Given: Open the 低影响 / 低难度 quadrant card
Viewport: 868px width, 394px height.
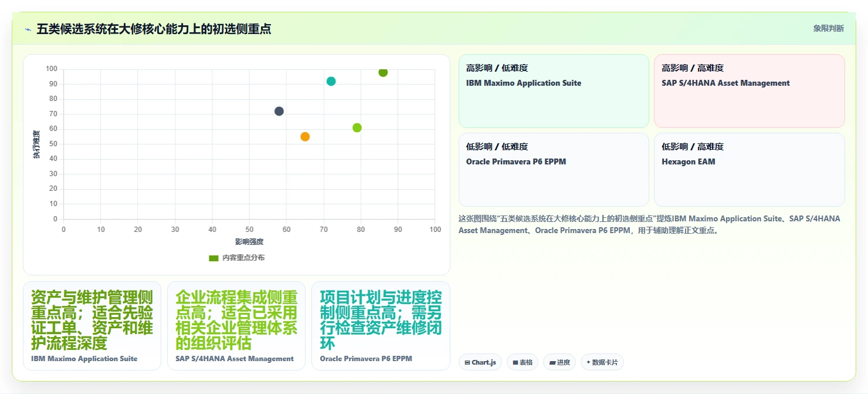Looking at the screenshot, I should 554,170.
